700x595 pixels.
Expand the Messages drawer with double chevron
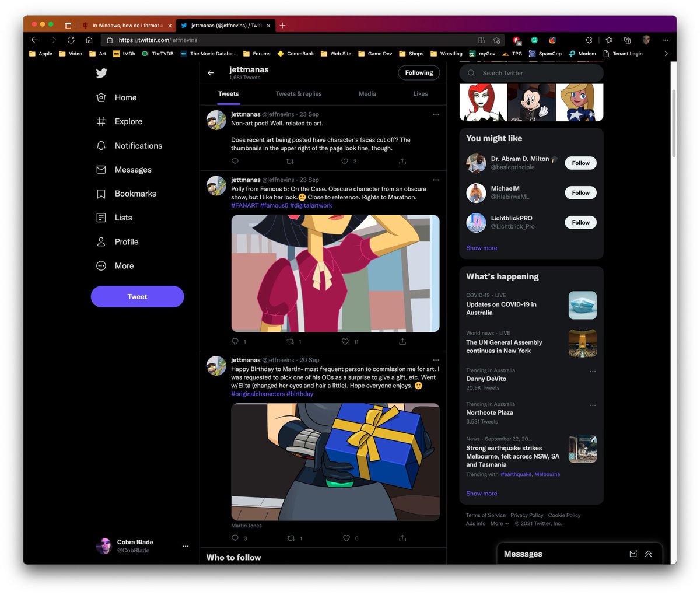coord(648,554)
